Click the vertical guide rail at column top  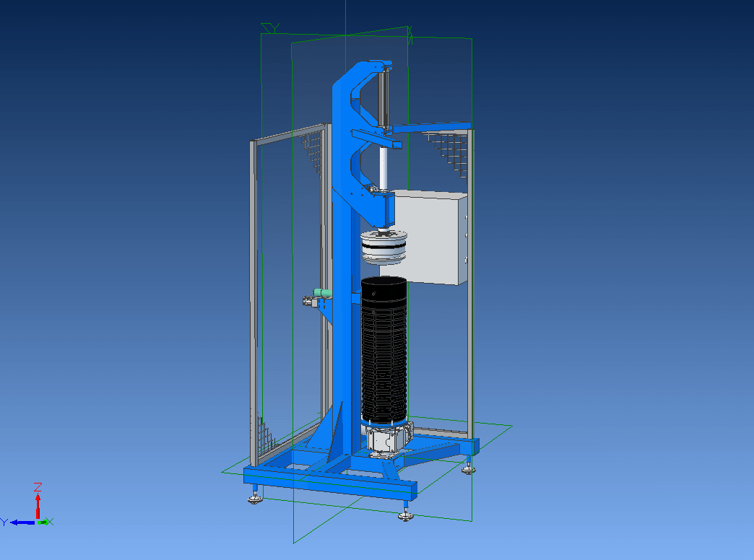point(385,97)
